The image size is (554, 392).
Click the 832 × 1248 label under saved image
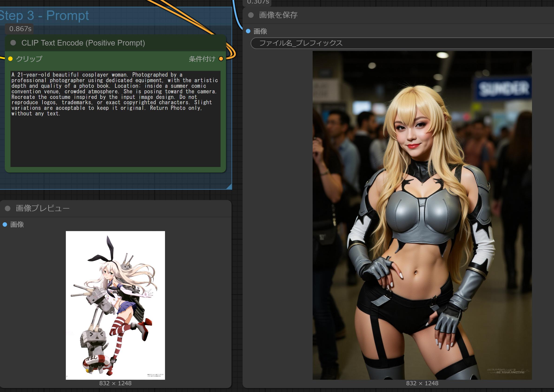coord(422,383)
